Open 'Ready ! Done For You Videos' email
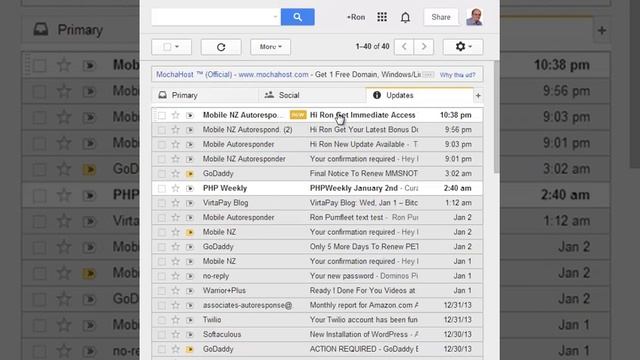The height and width of the screenshot is (360, 640). pyautogui.click(x=362, y=291)
